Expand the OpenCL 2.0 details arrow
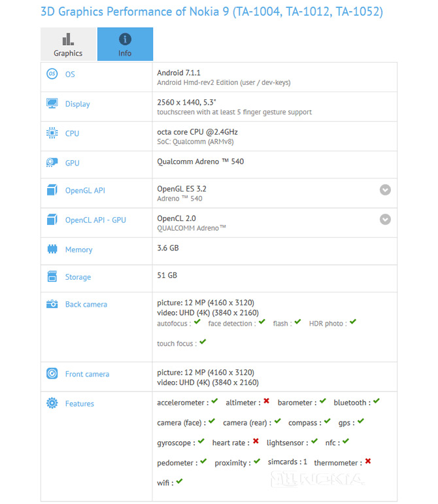The width and height of the screenshot is (438, 504). [385, 220]
